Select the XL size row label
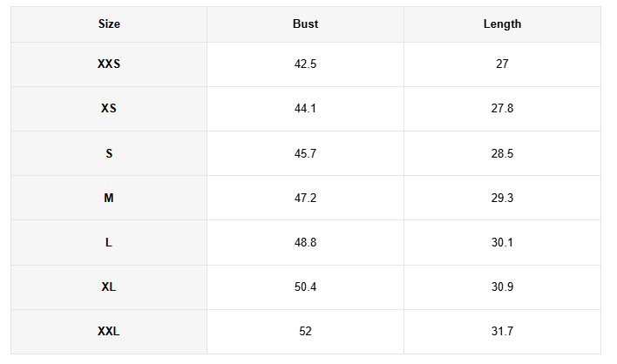Viewport: 617px width, 364px height. [x=109, y=287]
